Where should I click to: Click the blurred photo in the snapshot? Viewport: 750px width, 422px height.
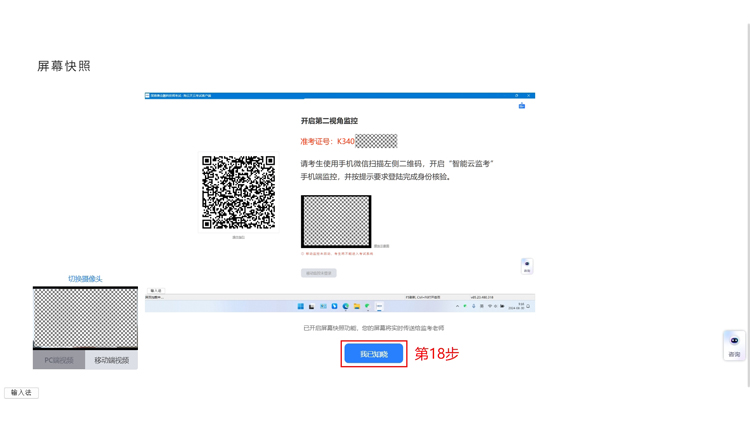(x=336, y=221)
